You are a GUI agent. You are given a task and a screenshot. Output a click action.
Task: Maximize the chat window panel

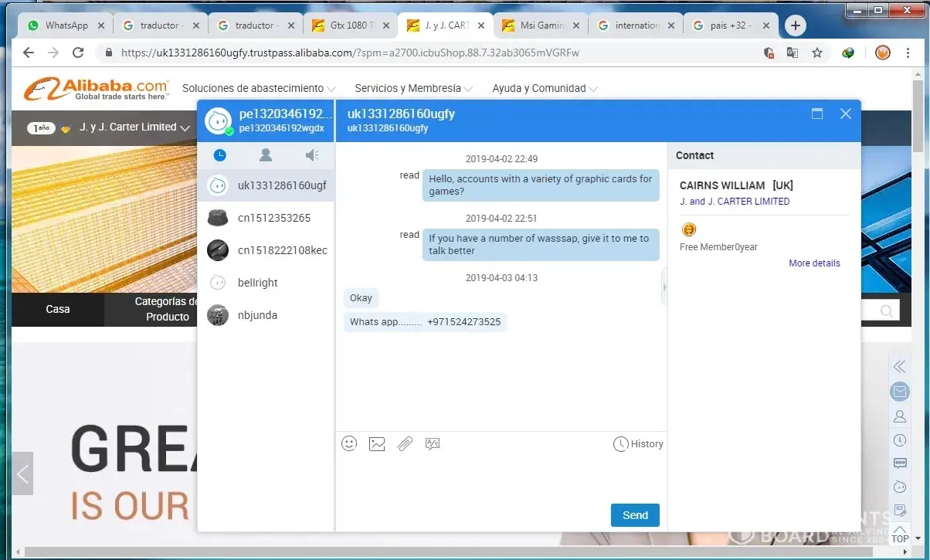point(817,114)
